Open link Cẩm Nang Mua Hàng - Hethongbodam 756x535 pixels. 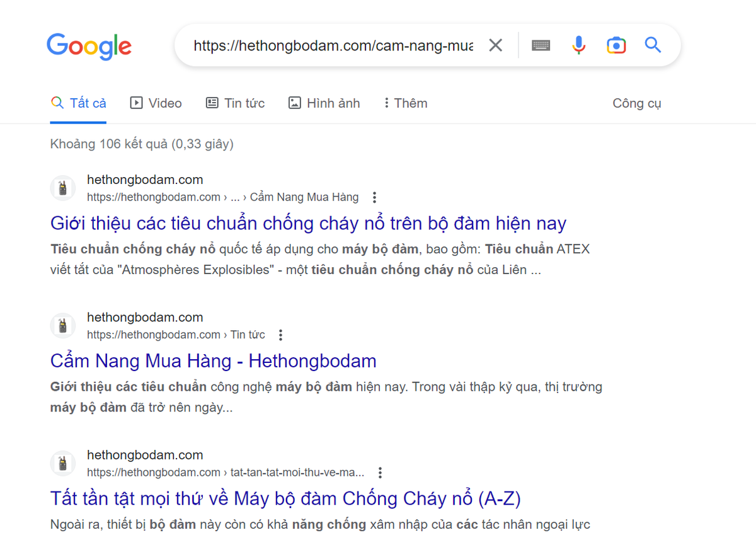click(214, 361)
